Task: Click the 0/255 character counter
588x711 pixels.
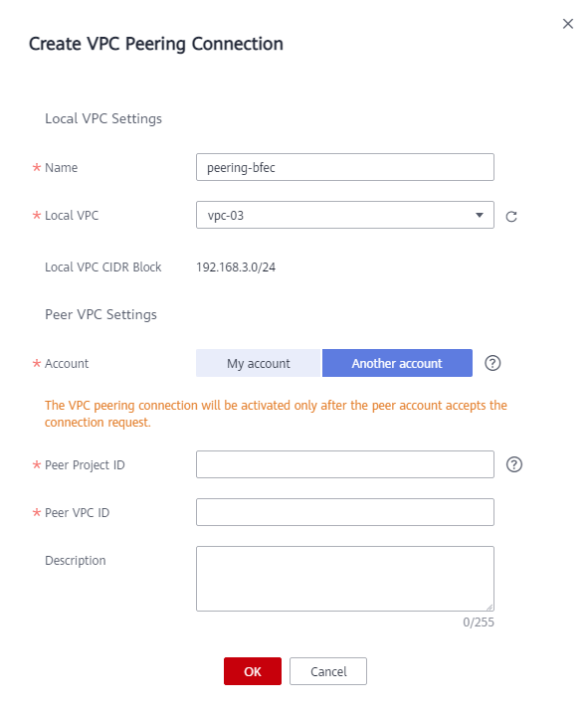Action: 479,622
